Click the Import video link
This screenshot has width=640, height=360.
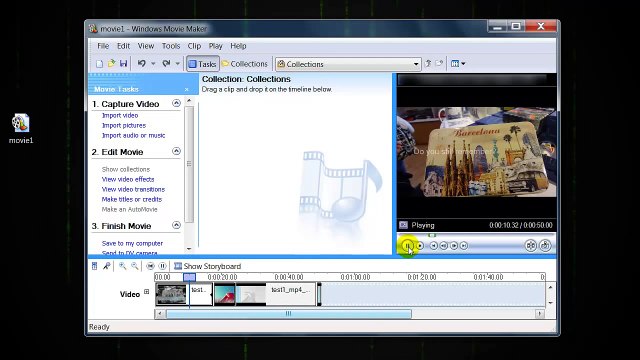[120, 116]
